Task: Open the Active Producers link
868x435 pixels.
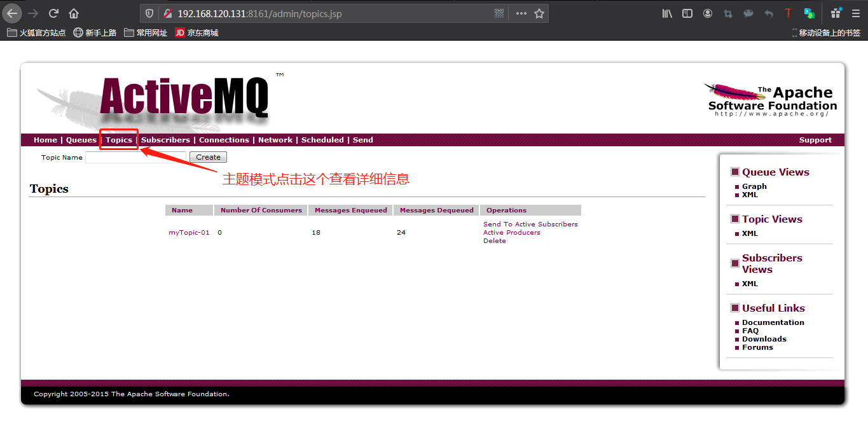Action: point(512,232)
